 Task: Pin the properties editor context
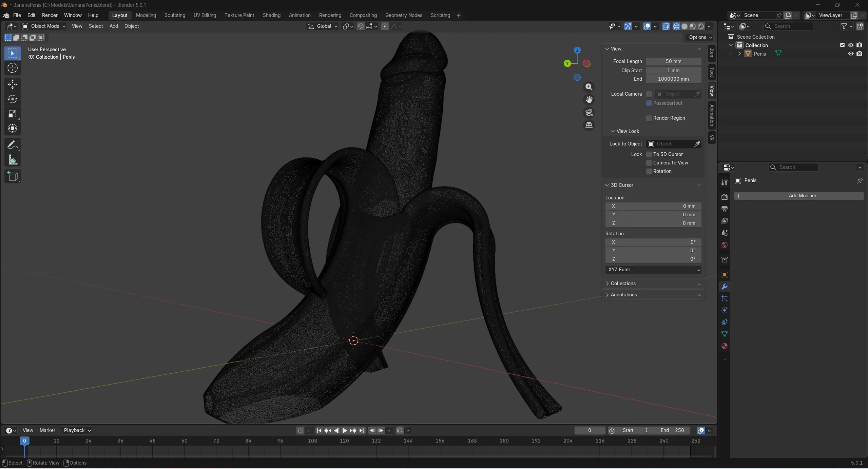[x=860, y=181]
